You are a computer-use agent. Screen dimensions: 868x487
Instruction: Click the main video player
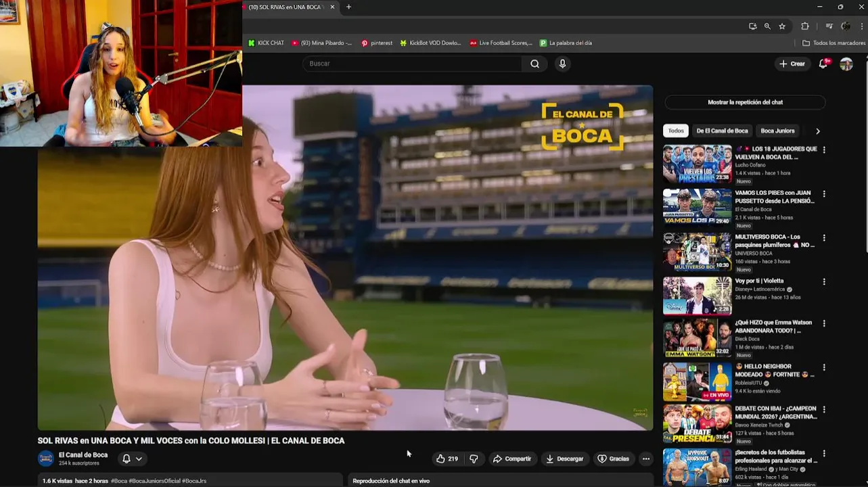(345, 257)
